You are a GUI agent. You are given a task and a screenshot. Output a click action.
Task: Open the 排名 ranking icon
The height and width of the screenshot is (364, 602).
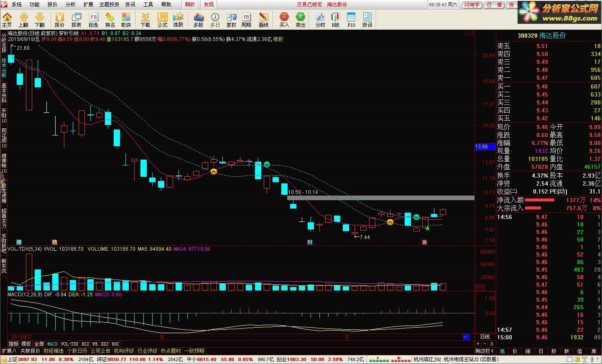click(x=110, y=20)
